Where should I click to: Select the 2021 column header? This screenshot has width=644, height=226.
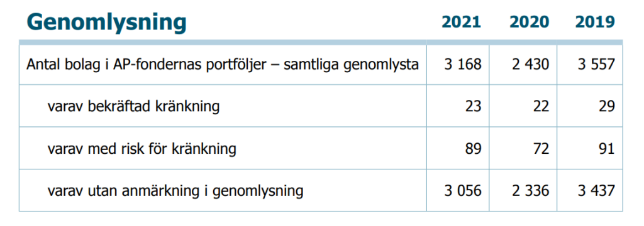pos(461,22)
